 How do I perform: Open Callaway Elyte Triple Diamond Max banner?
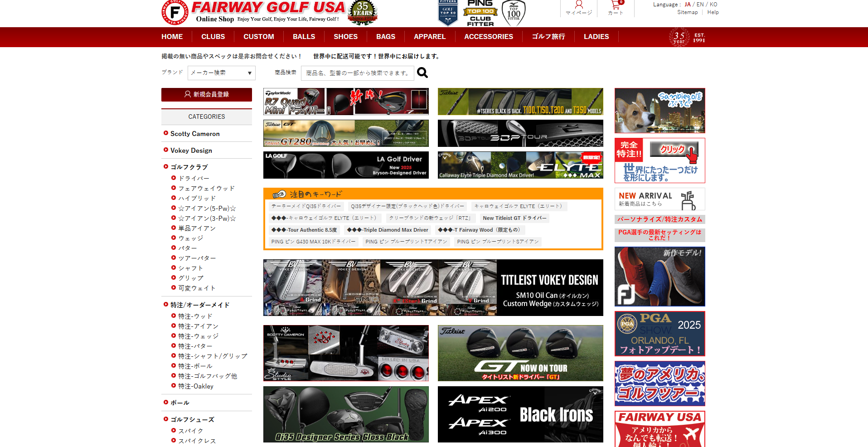coord(520,165)
